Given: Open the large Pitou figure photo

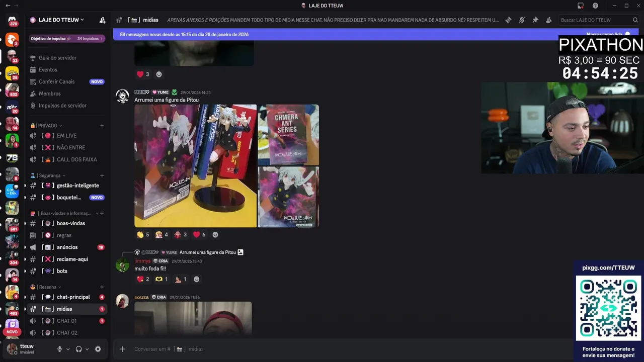Looking at the screenshot, I should (x=195, y=166).
